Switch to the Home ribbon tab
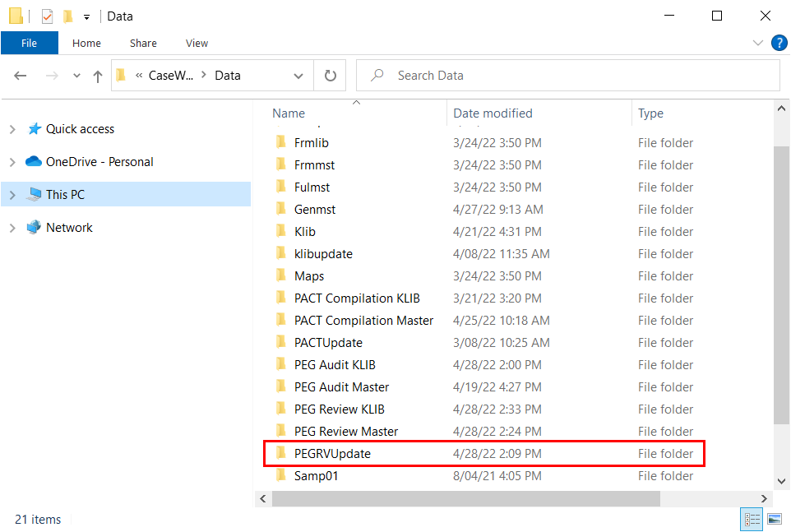Viewport: 791px width, 532px height. [86, 43]
